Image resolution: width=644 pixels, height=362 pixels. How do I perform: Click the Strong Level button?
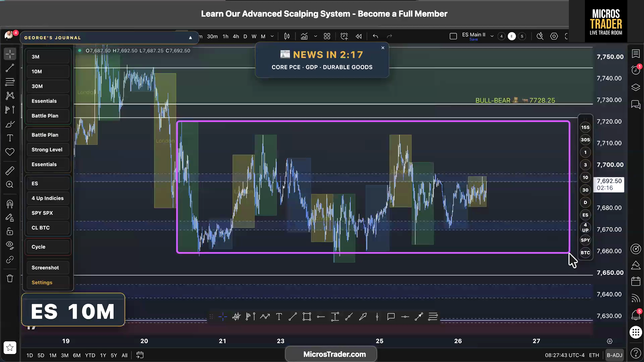(48, 150)
